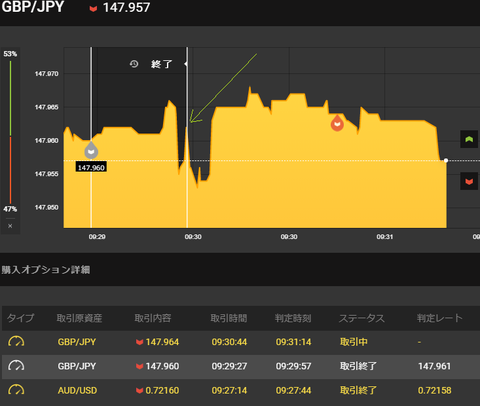The width and height of the screenshot is (480, 406).
Task: Click the ステータス column header
Action: tap(362, 318)
